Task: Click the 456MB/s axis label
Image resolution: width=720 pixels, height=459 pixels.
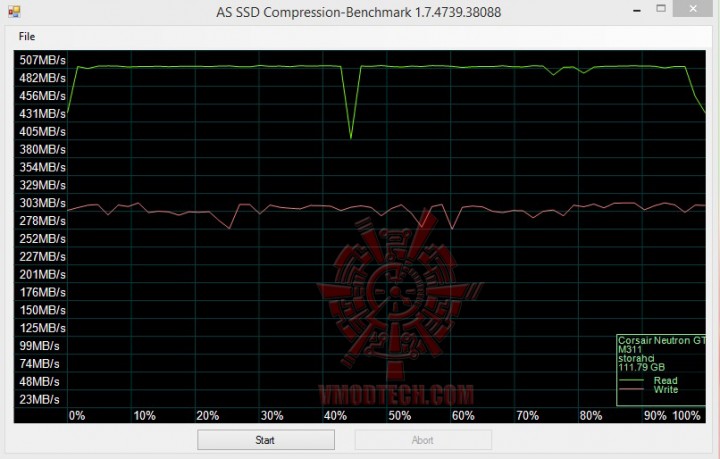Action: [42, 96]
